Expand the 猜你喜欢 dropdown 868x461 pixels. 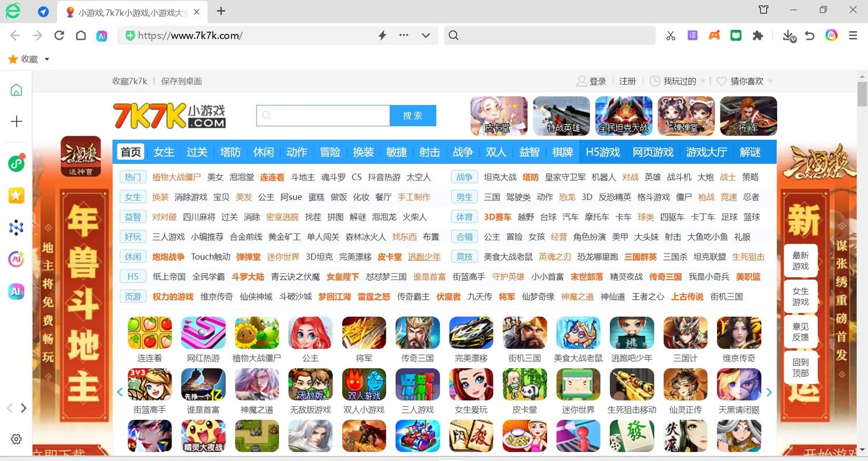coord(769,81)
